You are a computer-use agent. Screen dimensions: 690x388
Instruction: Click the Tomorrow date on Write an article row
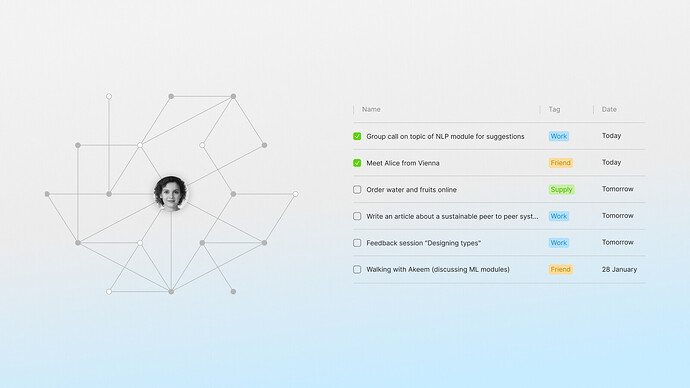(617, 216)
